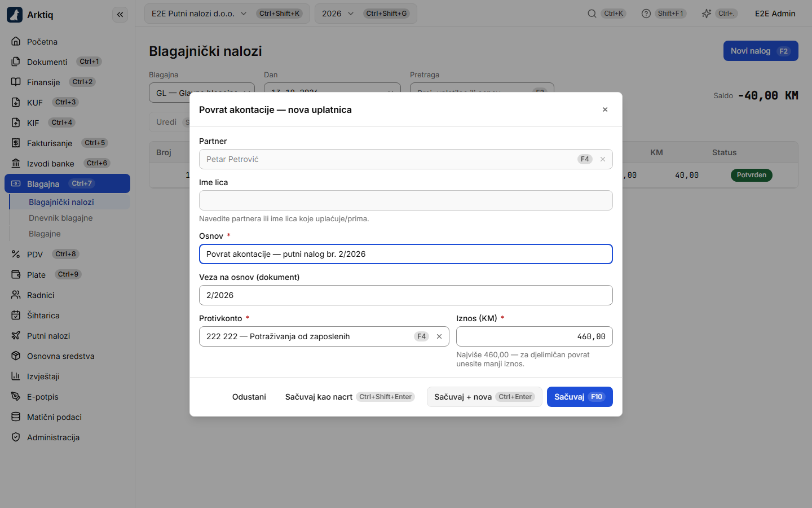Viewport: 812px width, 508px height.
Task: Open Fakturisanje icon in sidebar
Action: click(16, 143)
